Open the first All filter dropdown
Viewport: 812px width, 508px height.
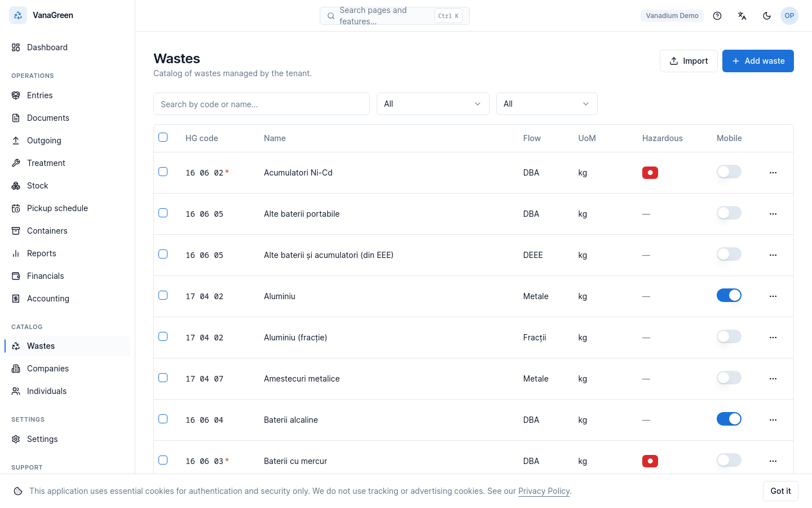[x=433, y=104]
